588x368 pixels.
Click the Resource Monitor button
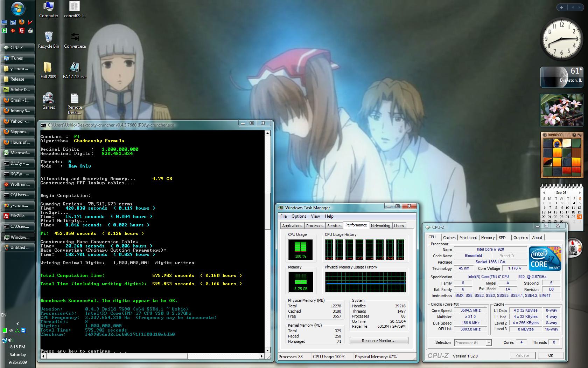(x=378, y=341)
